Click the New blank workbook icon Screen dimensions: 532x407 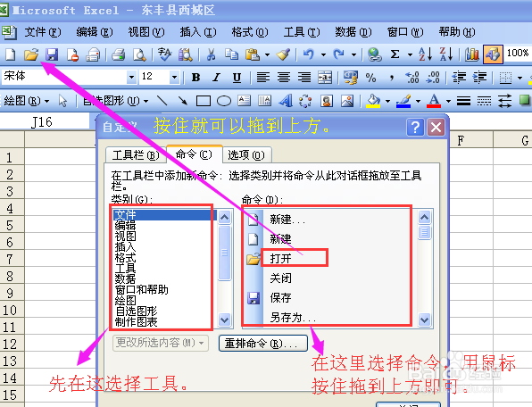[x=10, y=54]
